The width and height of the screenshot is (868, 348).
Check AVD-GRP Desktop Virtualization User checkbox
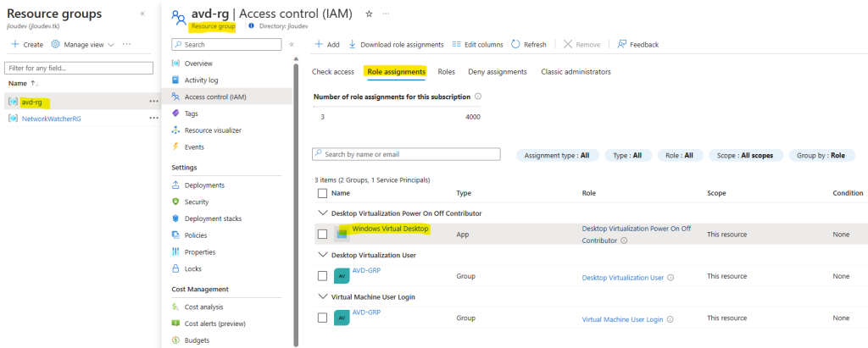click(x=323, y=275)
